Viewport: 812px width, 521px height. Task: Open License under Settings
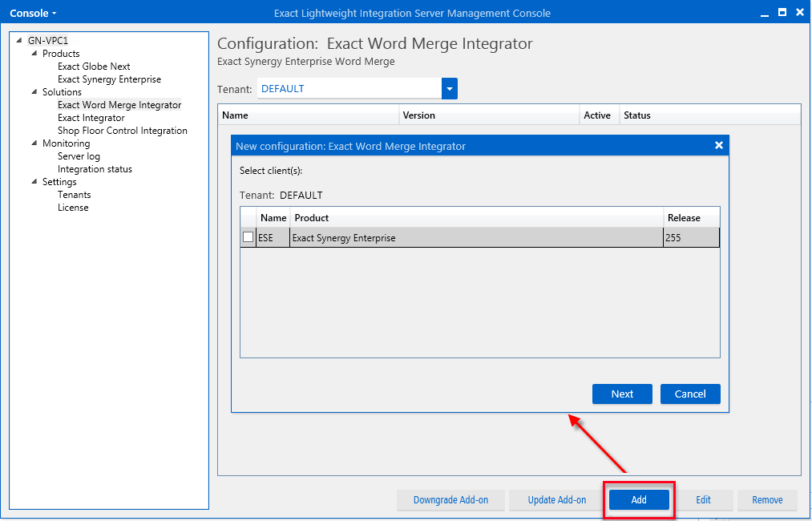point(73,207)
